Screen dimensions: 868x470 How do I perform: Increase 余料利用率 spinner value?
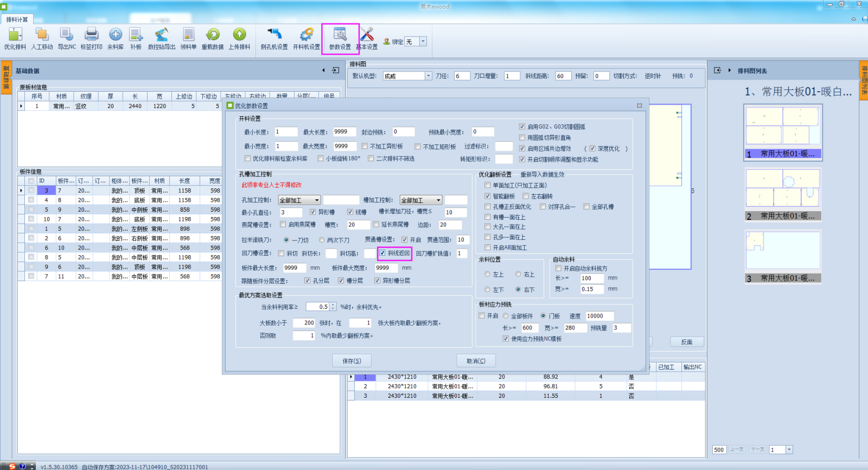(x=333, y=304)
